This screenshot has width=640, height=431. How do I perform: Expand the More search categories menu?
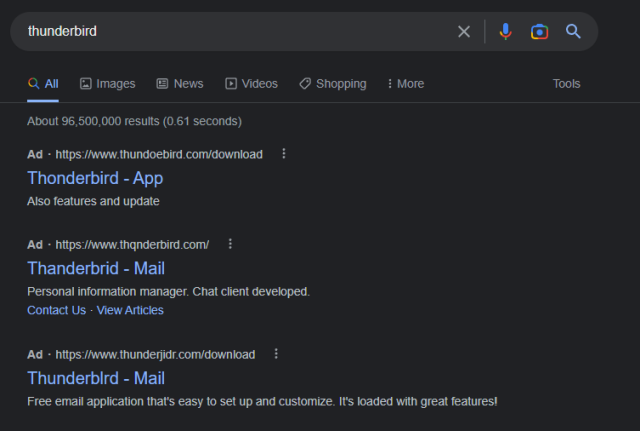(406, 84)
